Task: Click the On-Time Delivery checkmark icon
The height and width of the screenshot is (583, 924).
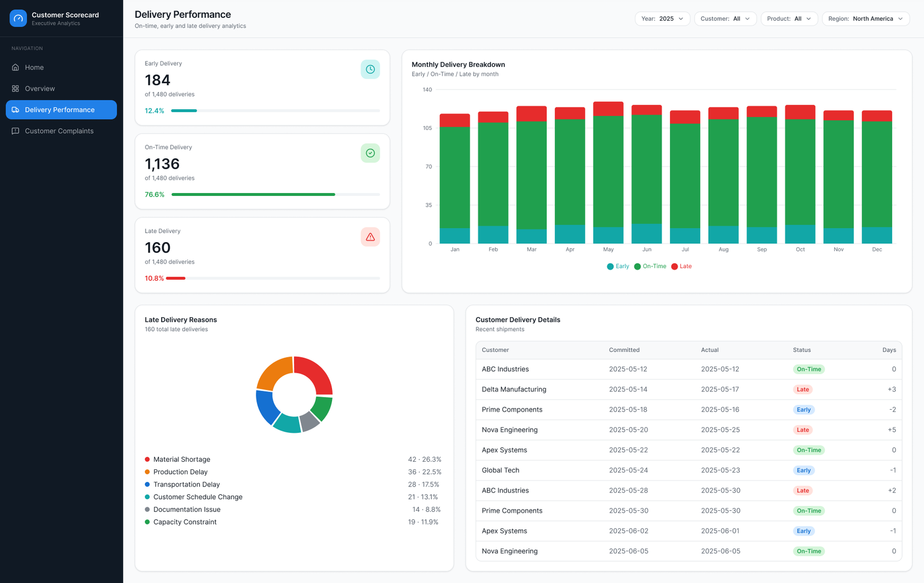Action: click(370, 153)
